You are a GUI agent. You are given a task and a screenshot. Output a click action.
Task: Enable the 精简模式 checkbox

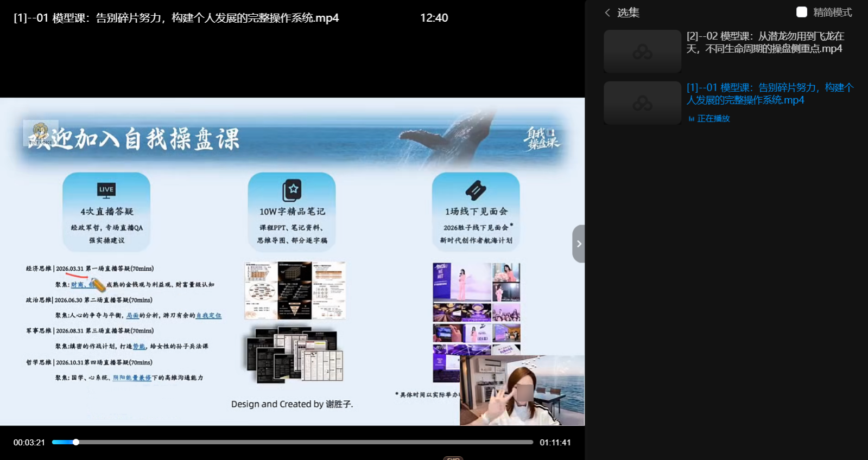pyautogui.click(x=801, y=12)
